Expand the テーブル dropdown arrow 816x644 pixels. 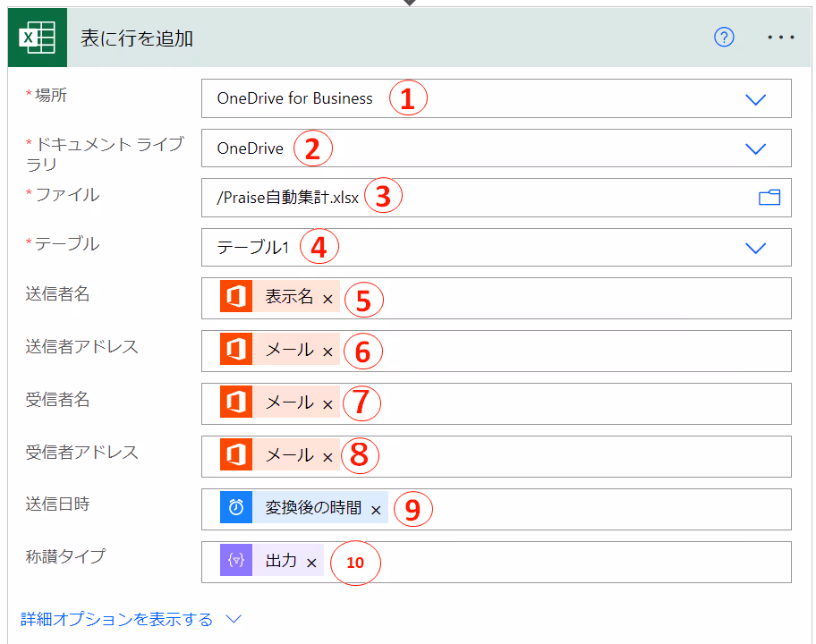[755, 248]
